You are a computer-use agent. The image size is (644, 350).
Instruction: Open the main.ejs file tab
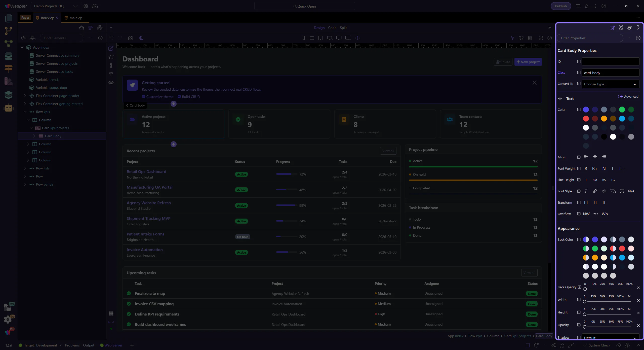click(x=76, y=18)
